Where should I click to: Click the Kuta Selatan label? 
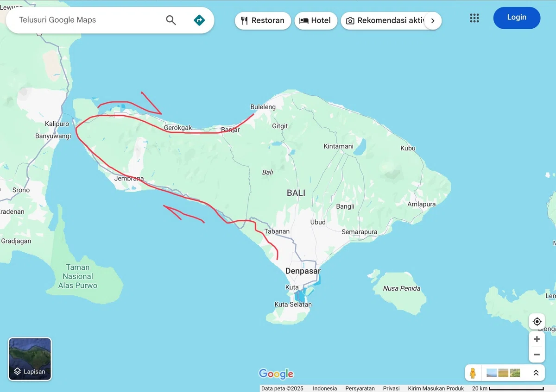[293, 305]
